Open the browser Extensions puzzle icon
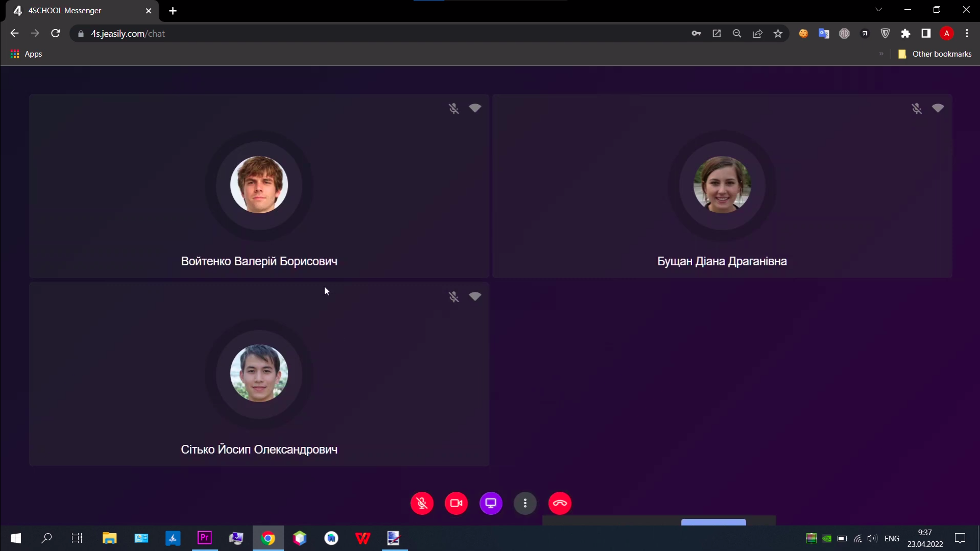 tap(905, 34)
